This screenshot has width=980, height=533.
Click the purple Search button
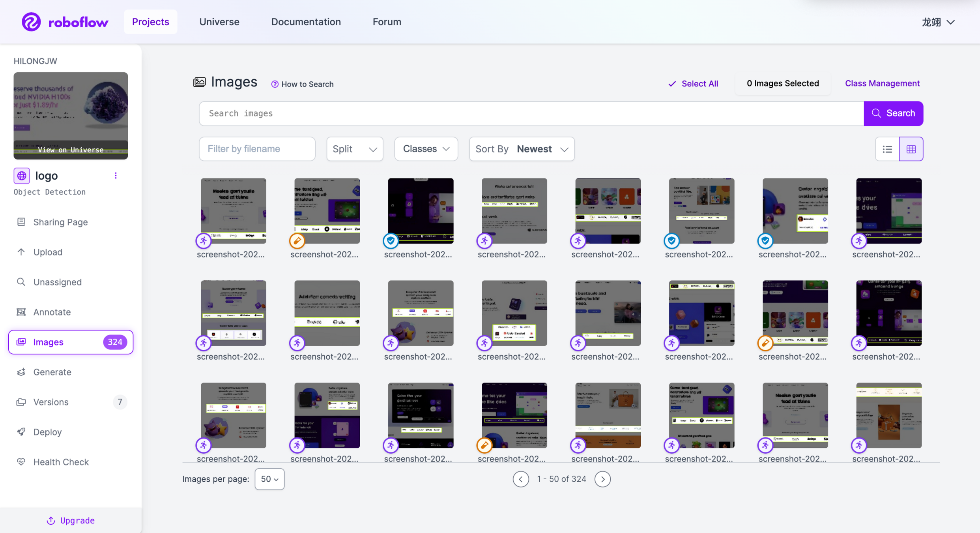(893, 113)
